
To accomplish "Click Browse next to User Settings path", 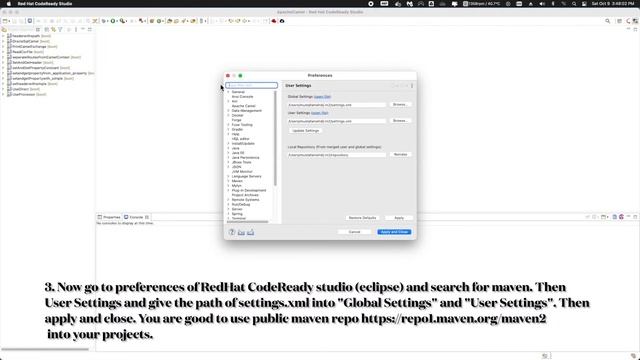I will [400, 121].
